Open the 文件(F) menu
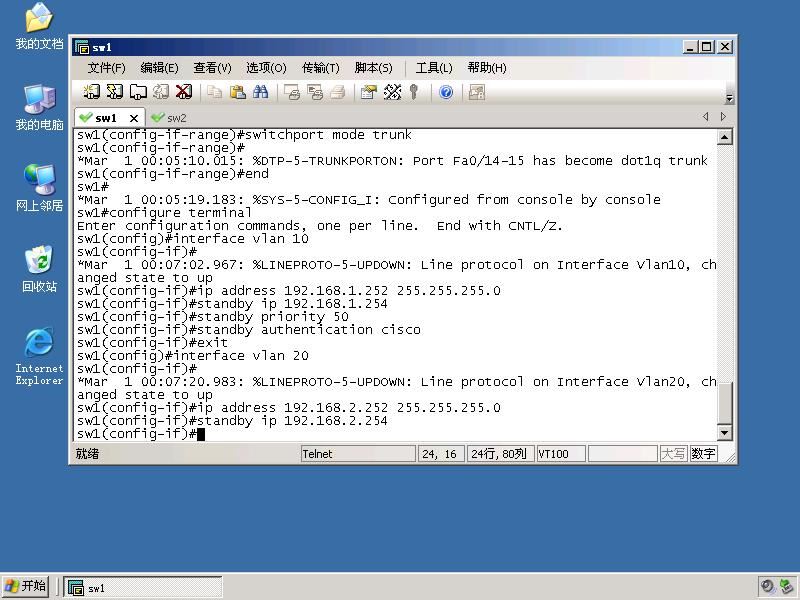The image size is (800, 600). (x=106, y=68)
